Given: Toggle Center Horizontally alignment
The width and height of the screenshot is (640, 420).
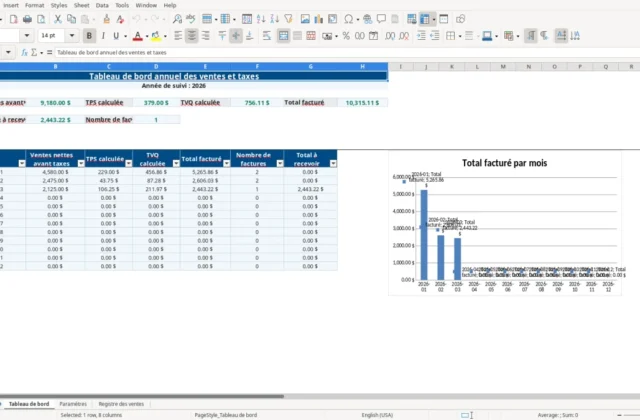Looking at the screenshot, I should coord(191,36).
